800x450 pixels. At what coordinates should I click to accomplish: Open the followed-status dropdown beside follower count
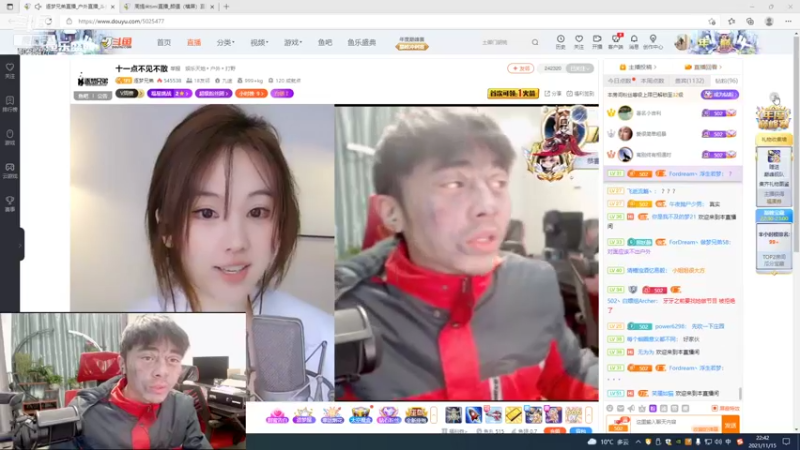coord(580,68)
